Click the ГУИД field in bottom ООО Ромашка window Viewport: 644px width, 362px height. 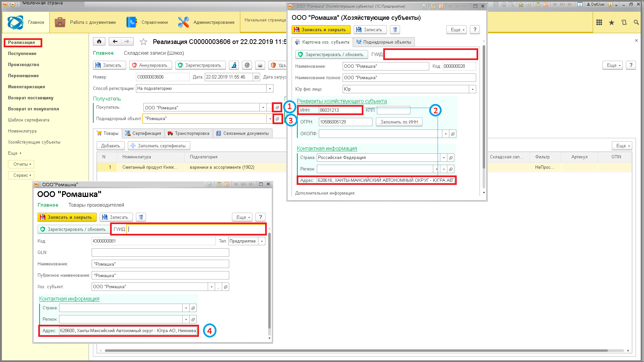tap(196, 229)
